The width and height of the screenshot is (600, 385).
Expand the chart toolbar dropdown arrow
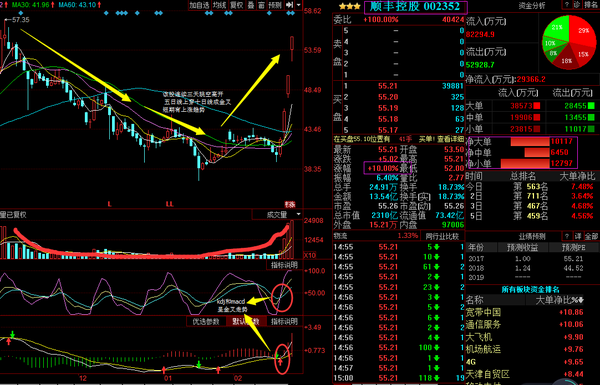298,5
